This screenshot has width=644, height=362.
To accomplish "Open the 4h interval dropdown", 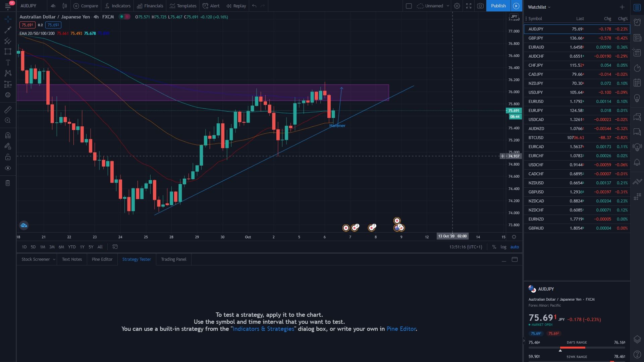I will [53, 6].
